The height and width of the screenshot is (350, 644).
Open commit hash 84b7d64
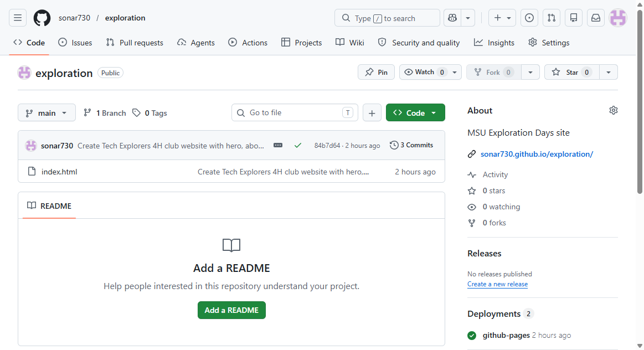(327, 146)
